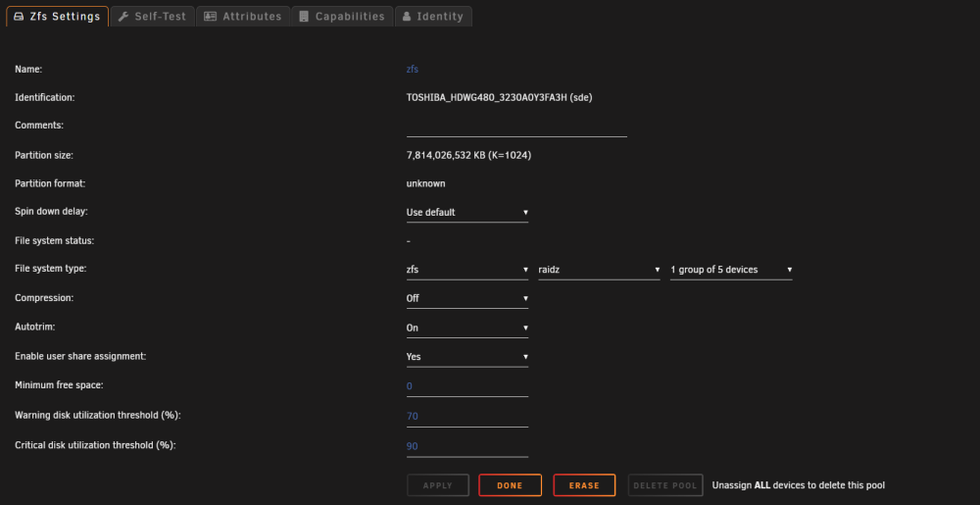Click the pool name zfs field

[x=413, y=70]
